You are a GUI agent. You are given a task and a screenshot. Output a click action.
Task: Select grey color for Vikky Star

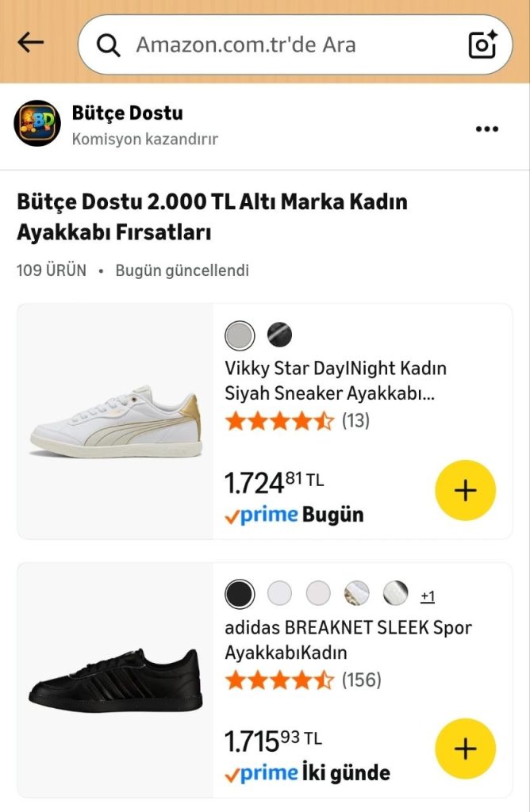coord(240,335)
